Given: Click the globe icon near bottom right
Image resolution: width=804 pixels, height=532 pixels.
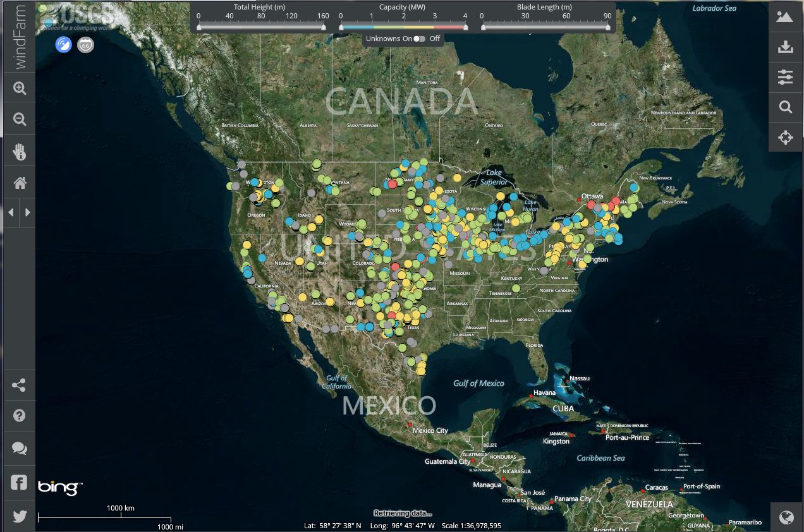Looking at the screenshot, I should coord(786,516).
